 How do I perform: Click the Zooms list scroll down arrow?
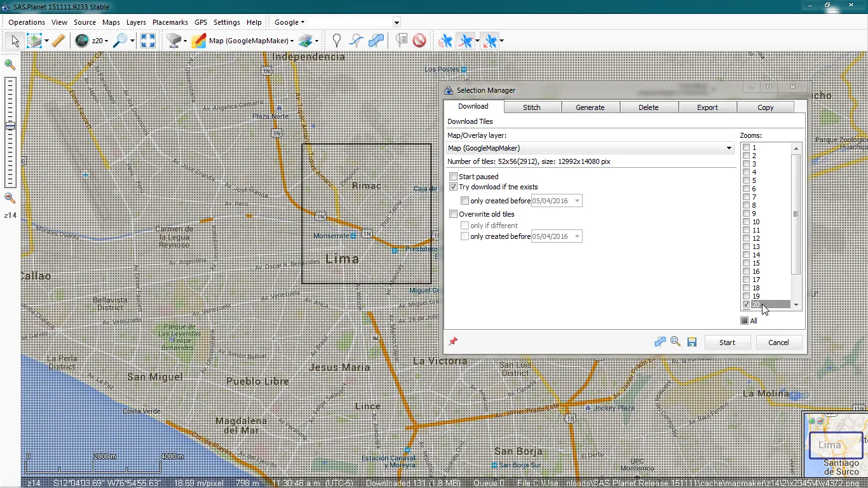(x=796, y=306)
